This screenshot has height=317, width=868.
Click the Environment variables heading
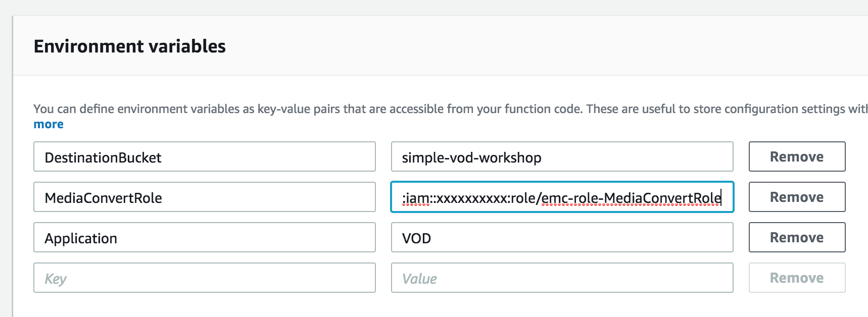(130, 46)
